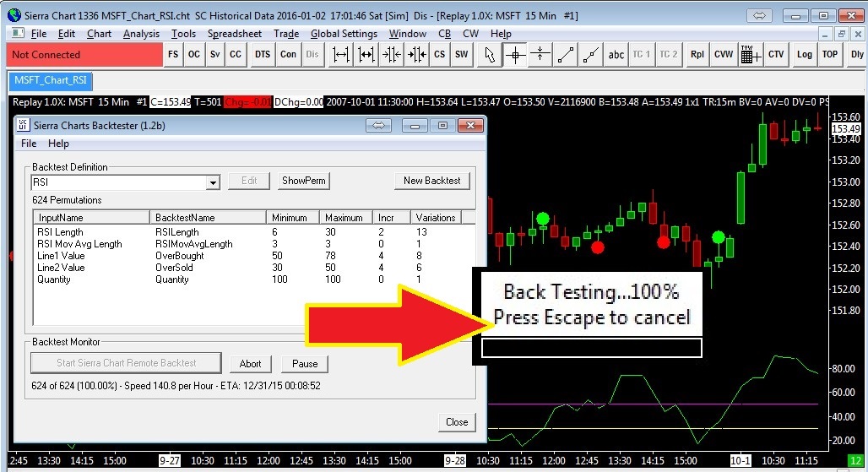Image resolution: width=868 pixels, height=472 pixels.
Task: Select the RSI Length row
Action: (x=254, y=232)
